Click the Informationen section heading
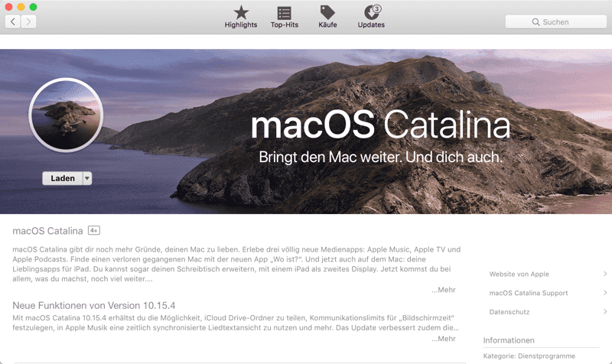 [509, 340]
